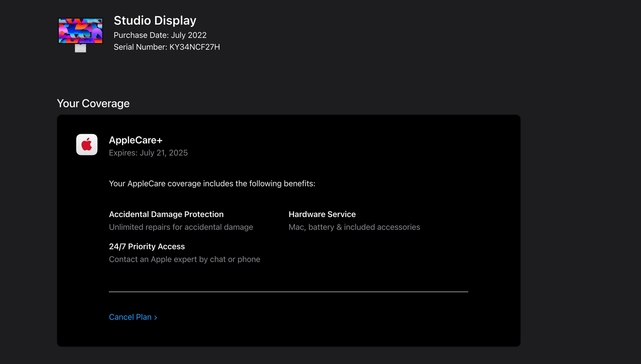Viewport: 641px width, 364px height.
Task: Click the red AppleCare+ apple icon
Action: pos(87,145)
